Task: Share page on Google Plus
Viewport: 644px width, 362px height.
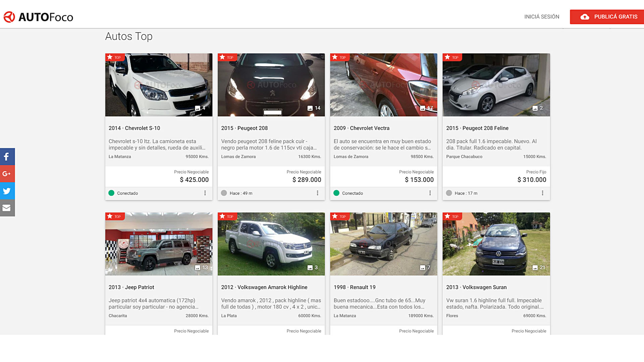Action: click(x=7, y=173)
